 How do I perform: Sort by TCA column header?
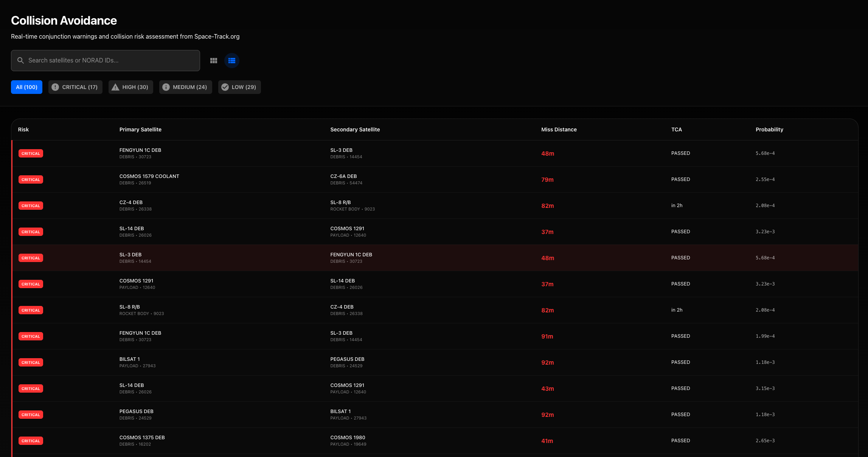point(676,129)
